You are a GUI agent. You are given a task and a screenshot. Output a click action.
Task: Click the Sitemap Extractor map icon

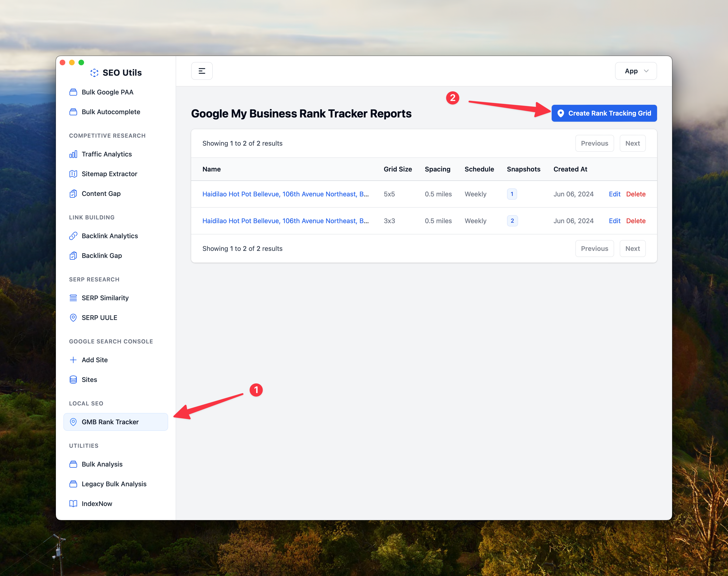pos(73,174)
